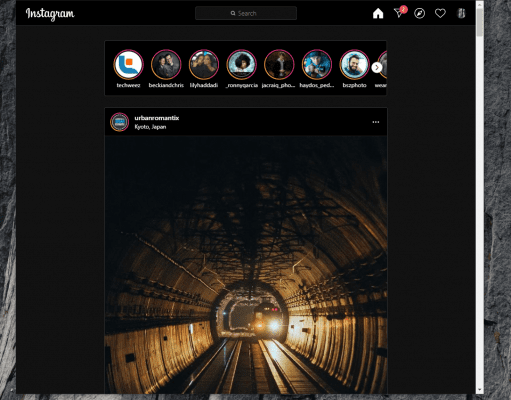View haydos_ped... story
This screenshot has height=400, width=511.
coord(317,64)
